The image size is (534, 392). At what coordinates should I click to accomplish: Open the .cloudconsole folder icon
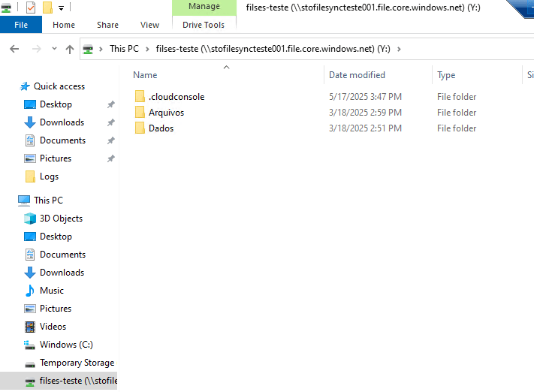[x=140, y=97]
